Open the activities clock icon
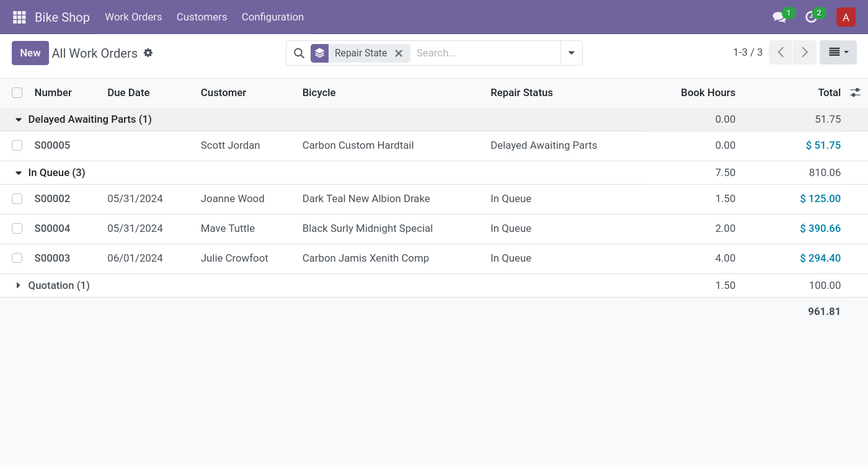This screenshot has height=465, width=868. [x=811, y=17]
